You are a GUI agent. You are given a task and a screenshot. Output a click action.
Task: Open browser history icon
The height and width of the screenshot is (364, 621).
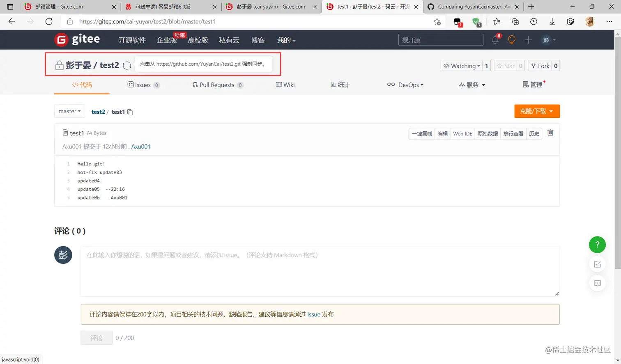534,22
